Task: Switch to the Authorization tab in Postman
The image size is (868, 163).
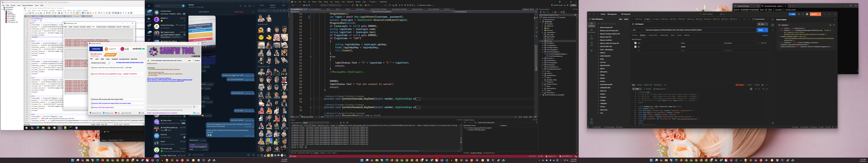Action: [x=653, y=35]
